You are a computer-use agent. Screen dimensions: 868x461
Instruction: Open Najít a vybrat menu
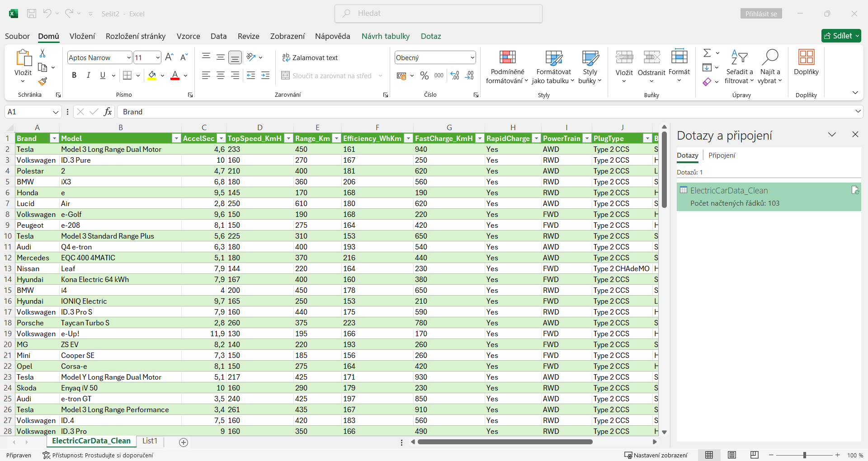click(770, 67)
